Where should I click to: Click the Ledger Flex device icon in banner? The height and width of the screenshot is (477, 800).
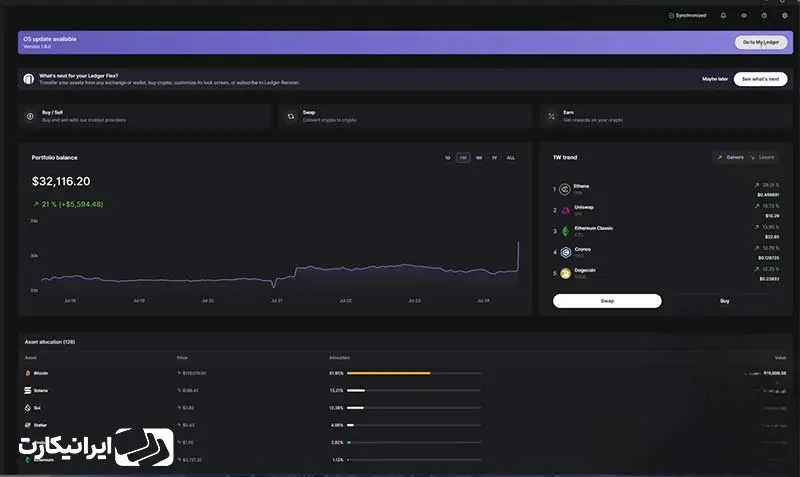click(x=29, y=79)
